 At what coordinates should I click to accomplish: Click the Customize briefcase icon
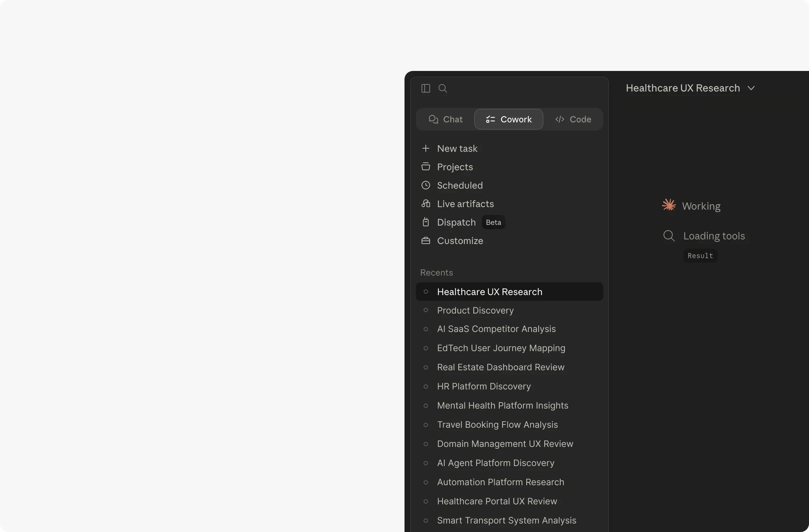[x=425, y=240]
